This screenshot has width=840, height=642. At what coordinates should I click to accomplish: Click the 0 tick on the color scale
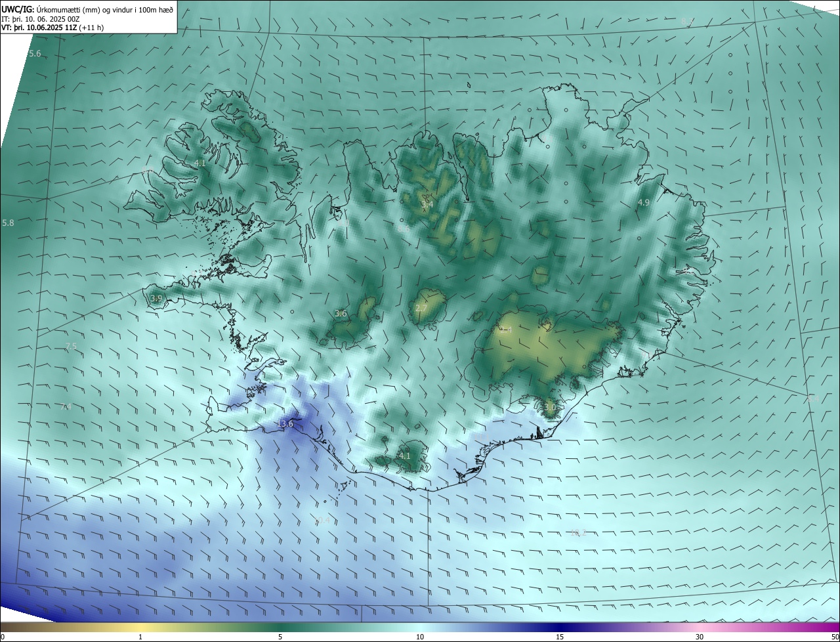[x=3, y=637]
